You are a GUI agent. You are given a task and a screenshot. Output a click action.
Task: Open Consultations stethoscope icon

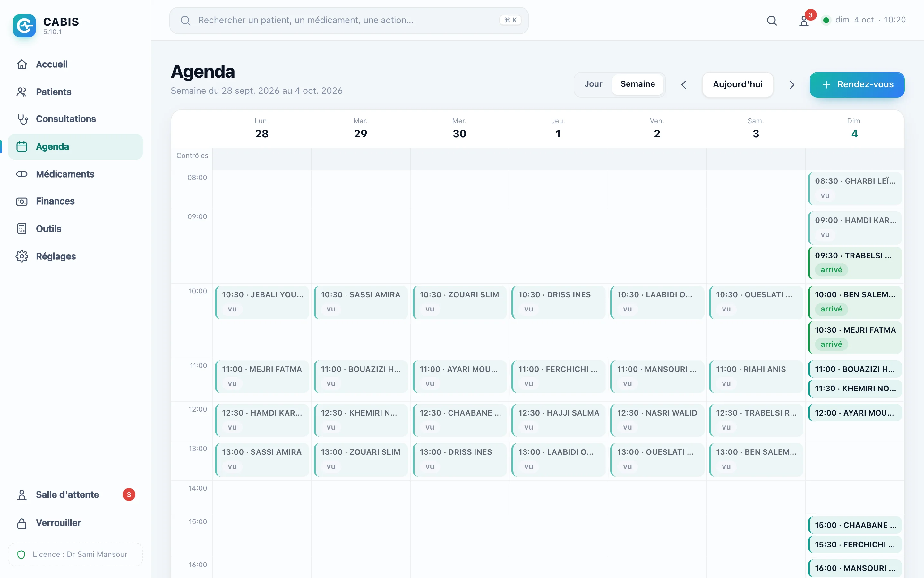tap(22, 119)
